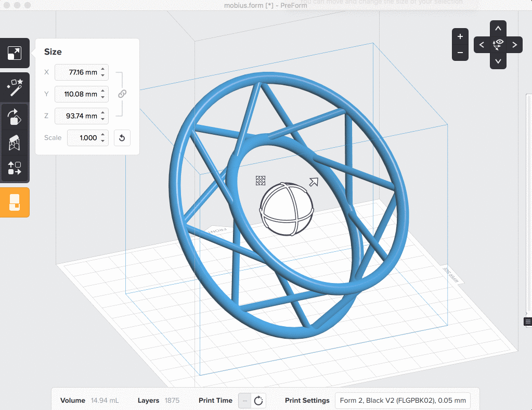Click the move handle checkered icon
The width and height of the screenshot is (532, 410).
point(261,181)
